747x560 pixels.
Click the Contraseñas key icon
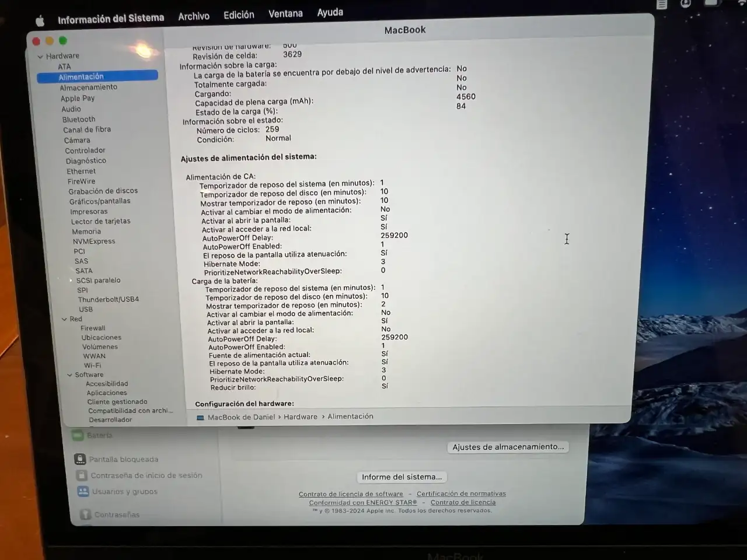[x=86, y=514]
